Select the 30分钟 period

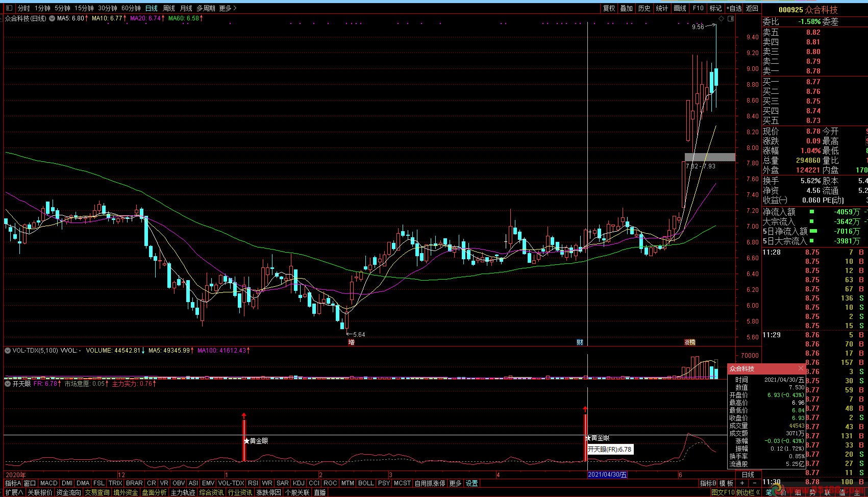point(108,8)
